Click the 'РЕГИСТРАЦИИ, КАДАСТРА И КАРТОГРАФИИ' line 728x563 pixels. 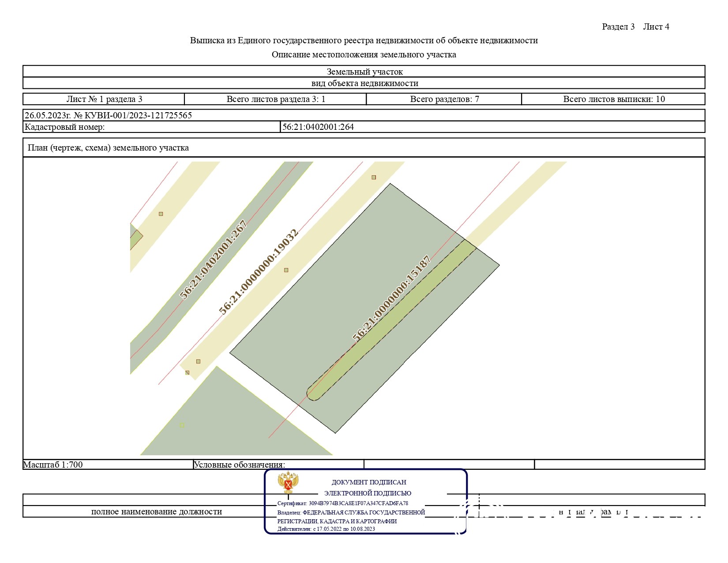coord(337,521)
